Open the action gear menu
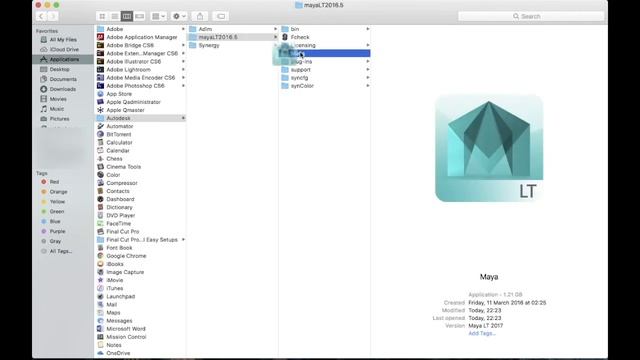The height and width of the screenshot is (360, 640). click(179, 16)
